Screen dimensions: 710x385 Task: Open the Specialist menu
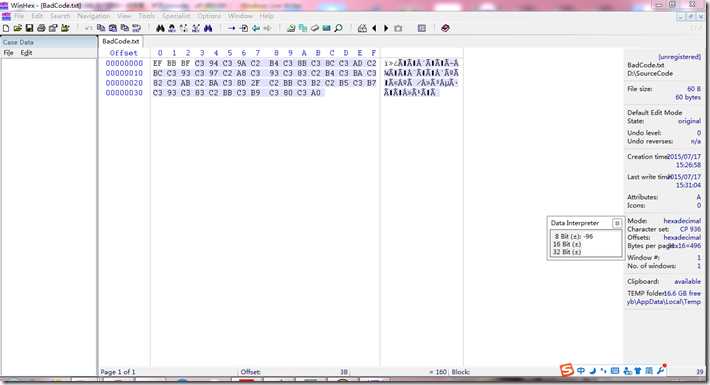[x=176, y=16]
